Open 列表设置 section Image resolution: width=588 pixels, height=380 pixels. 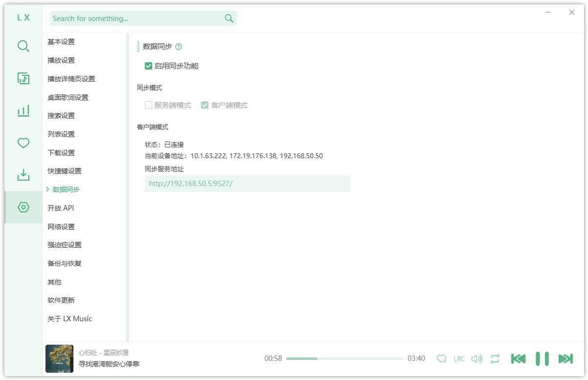[61, 134]
